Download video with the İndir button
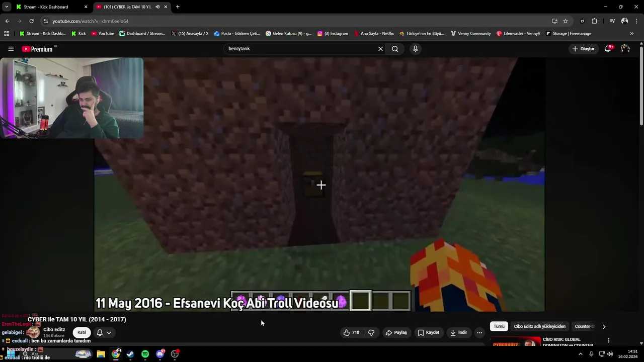 [458, 332]
